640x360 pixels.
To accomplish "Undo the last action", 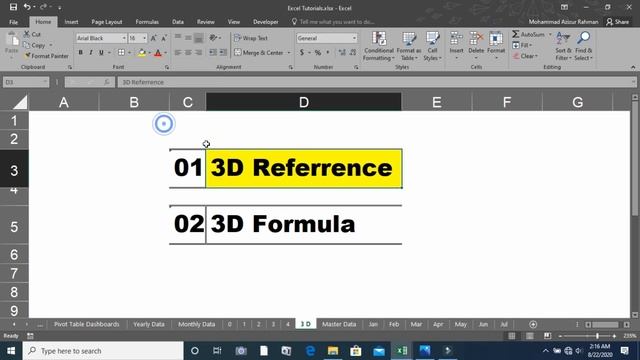I will (x=27, y=7).
